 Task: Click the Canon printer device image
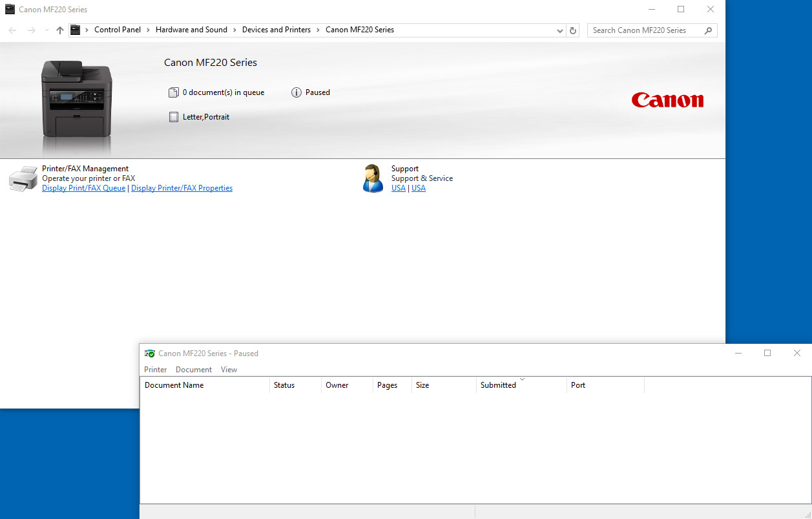point(76,97)
